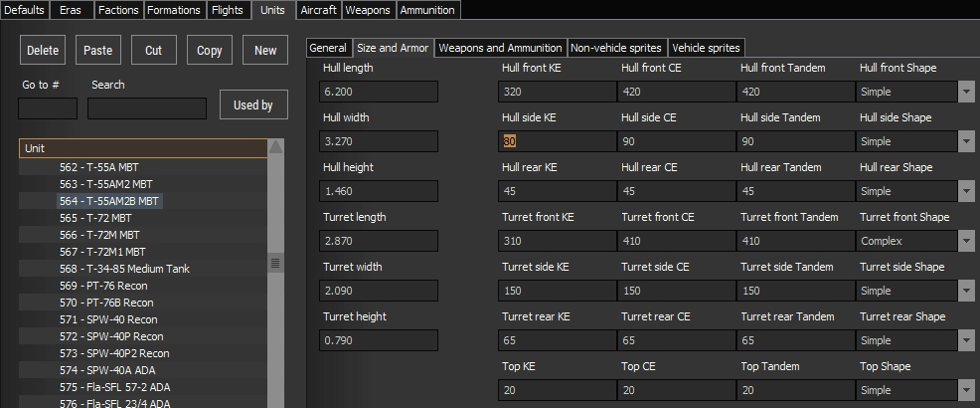Click the Delete button
This screenshot has width=980, height=408.
click(x=43, y=50)
